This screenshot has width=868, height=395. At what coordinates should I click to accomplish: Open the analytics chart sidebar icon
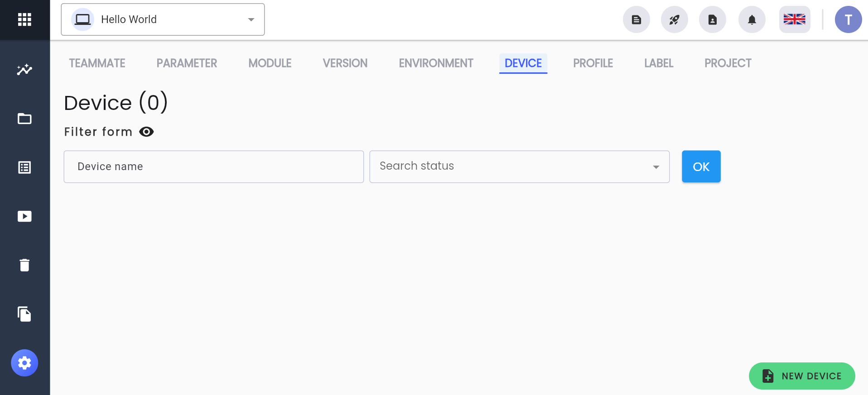click(x=24, y=70)
